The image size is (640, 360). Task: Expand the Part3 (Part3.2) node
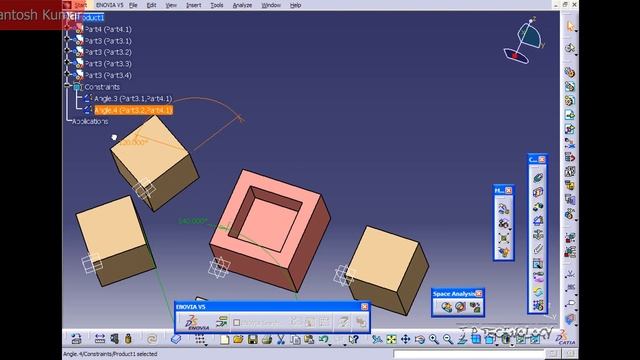tap(67, 51)
